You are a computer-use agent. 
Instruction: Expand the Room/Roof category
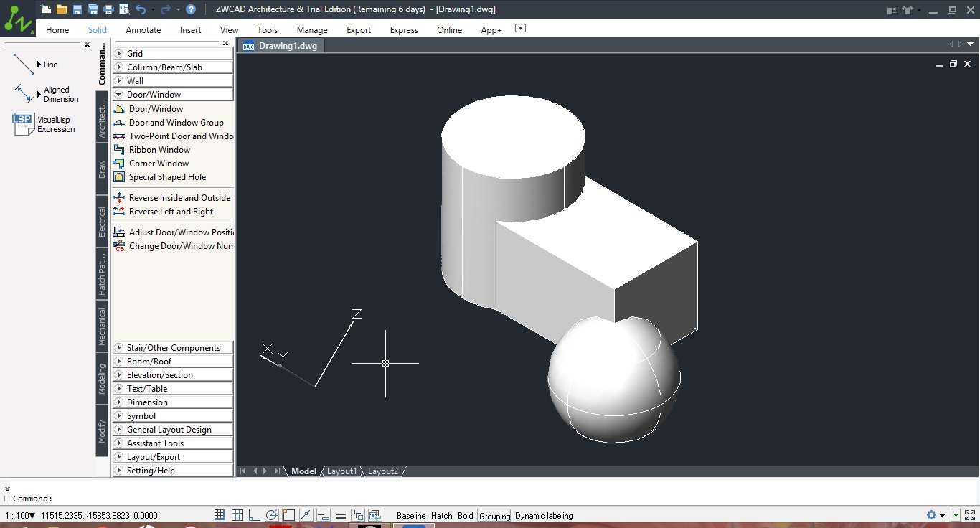click(x=173, y=362)
